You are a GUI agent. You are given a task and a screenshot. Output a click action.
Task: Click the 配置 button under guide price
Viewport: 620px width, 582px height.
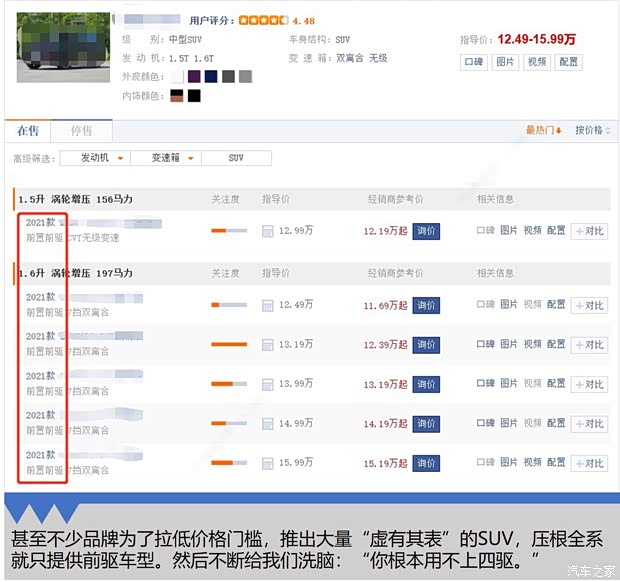(569, 62)
